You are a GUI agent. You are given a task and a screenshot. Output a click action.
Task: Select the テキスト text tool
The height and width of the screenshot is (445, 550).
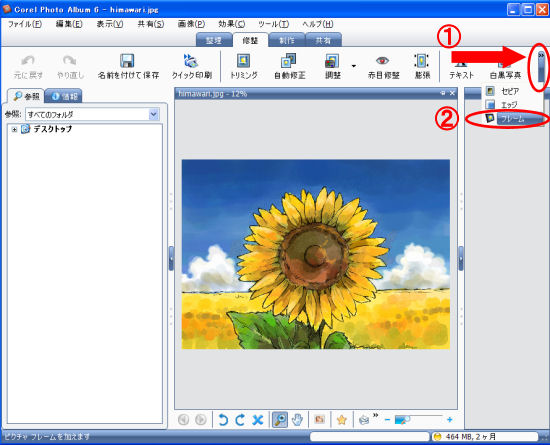click(461, 74)
